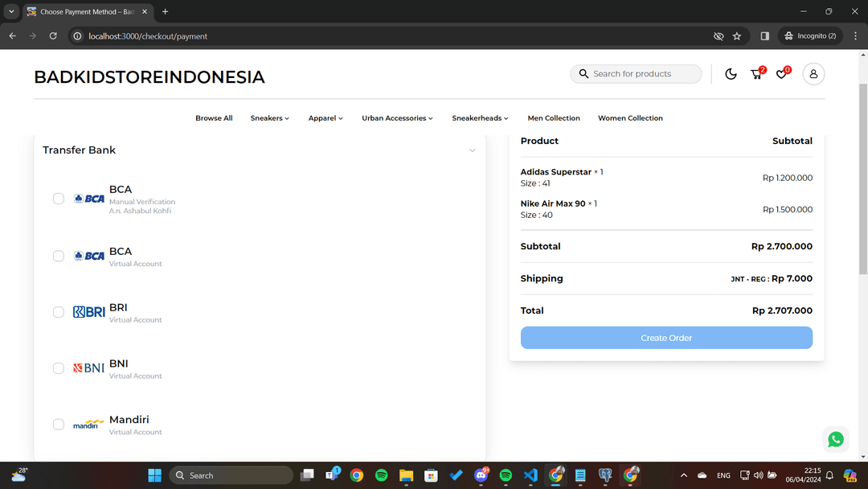Open the browser tab search dropdown
Screen dimensions: 868x489
(x=11, y=11)
